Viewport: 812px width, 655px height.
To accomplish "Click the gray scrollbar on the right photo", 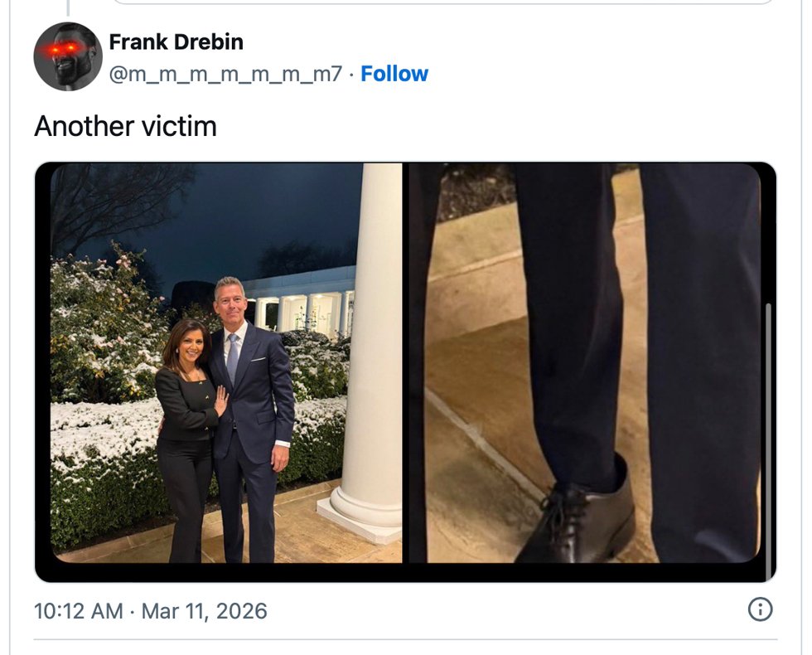I will (x=768, y=431).
